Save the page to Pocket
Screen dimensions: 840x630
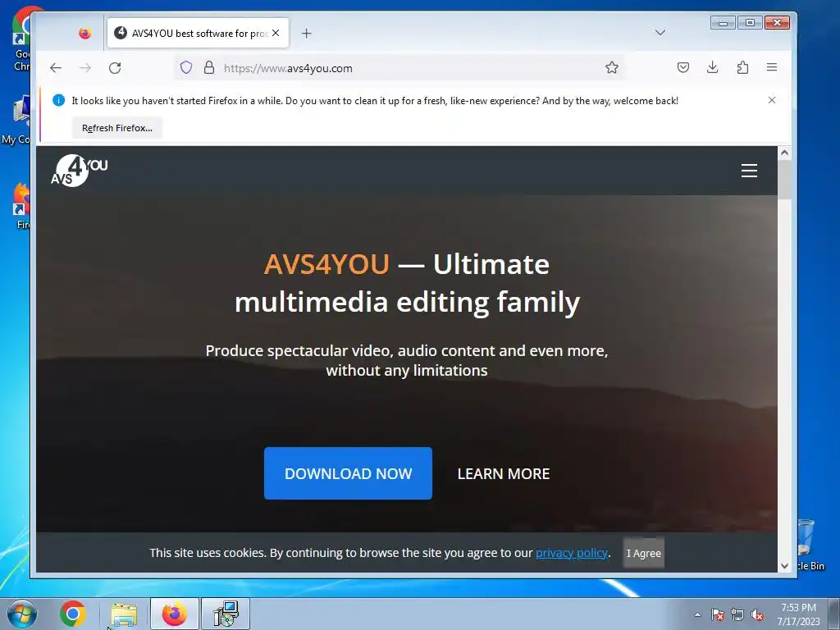(683, 67)
